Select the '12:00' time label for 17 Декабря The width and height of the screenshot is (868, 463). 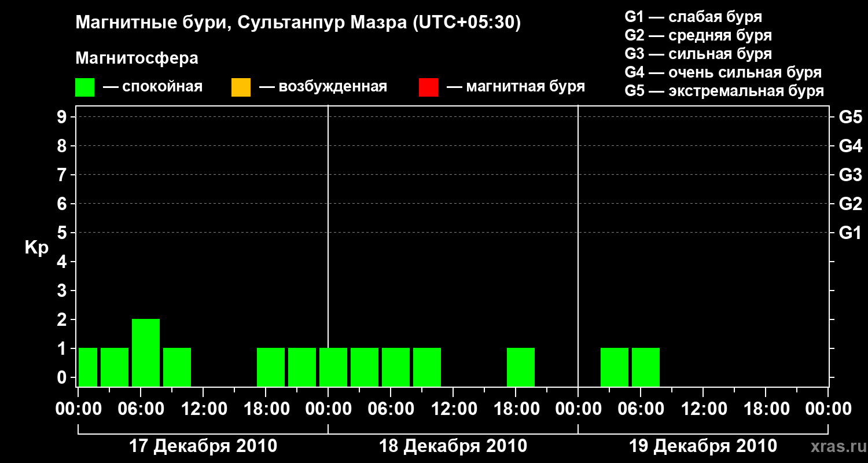[x=203, y=409]
